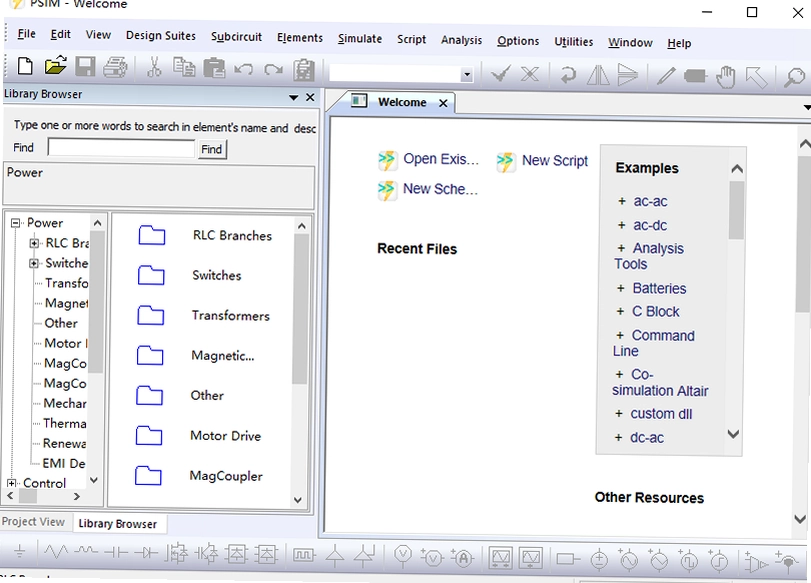The width and height of the screenshot is (811, 583).
Task: Create a new file with the blank page icon
Action: pos(25,66)
